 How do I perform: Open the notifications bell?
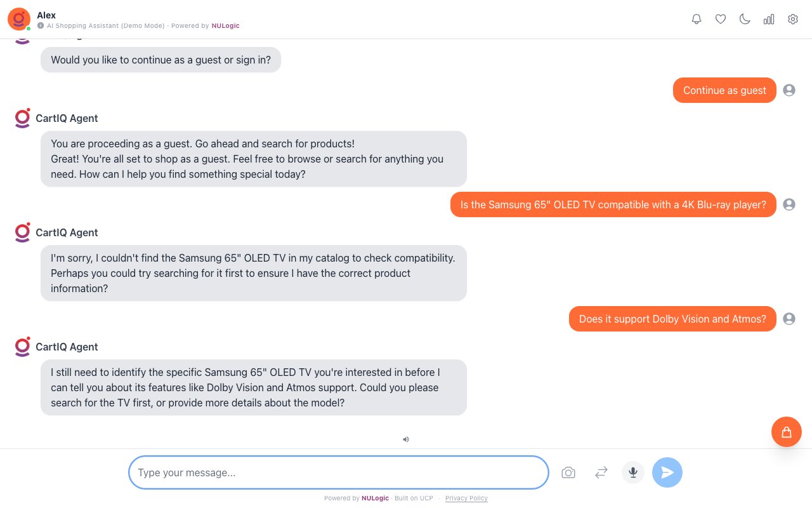(x=697, y=19)
